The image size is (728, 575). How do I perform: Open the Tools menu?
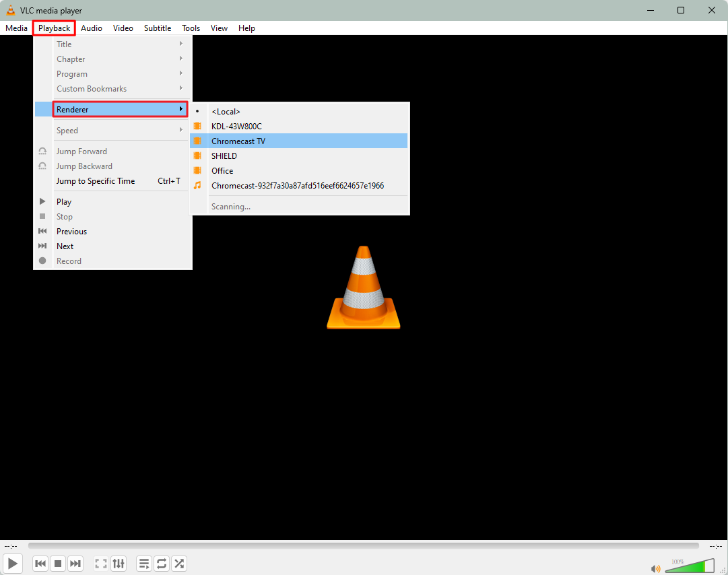(191, 28)
